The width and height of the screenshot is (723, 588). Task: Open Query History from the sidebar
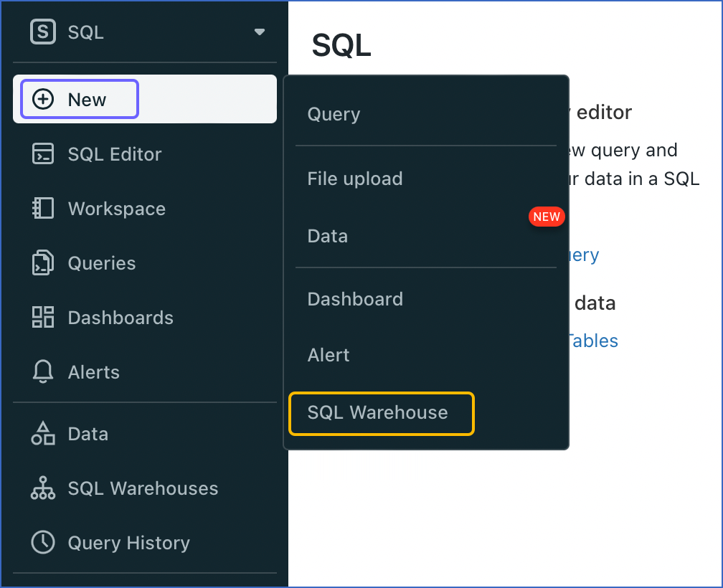point(128,543)
